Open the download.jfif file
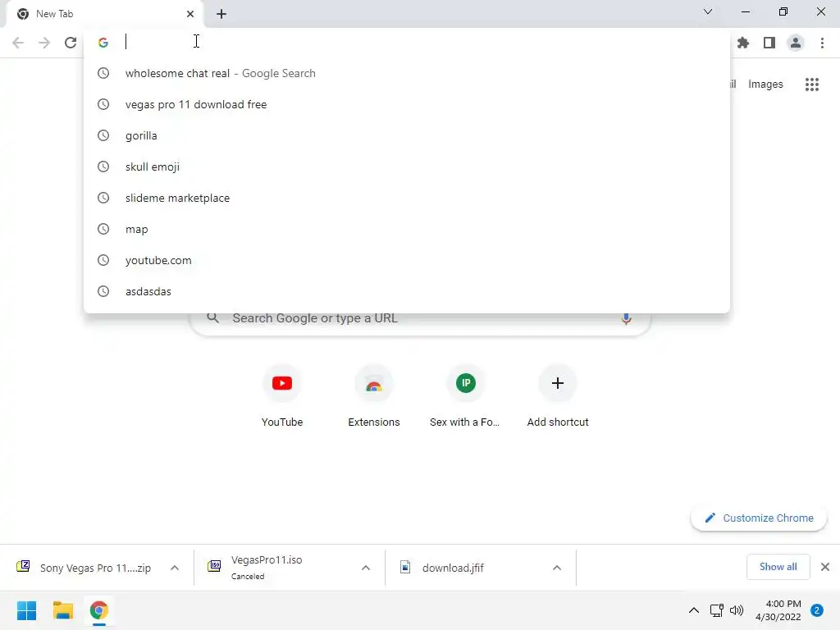 point(442,568)
